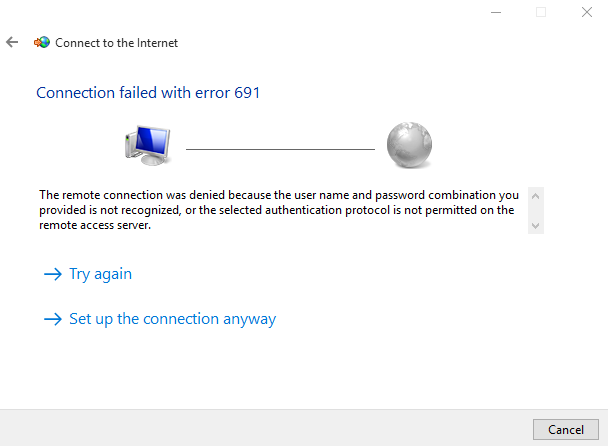Click the gray globe internet icon
Screen dimensions: 608x446
coord(409,145)
